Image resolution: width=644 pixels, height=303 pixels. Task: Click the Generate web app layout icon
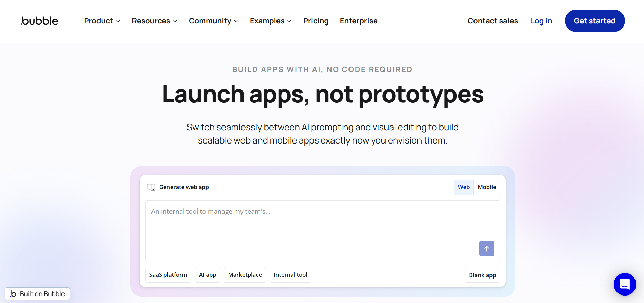pos(151,187)
